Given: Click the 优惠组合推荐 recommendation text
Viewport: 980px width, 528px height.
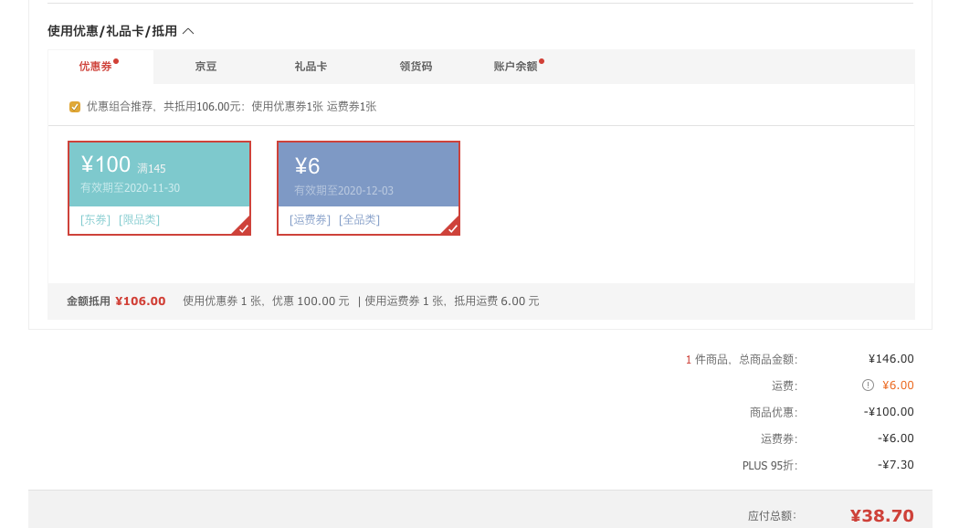Looking at the screenshot, I should point(231,107).
